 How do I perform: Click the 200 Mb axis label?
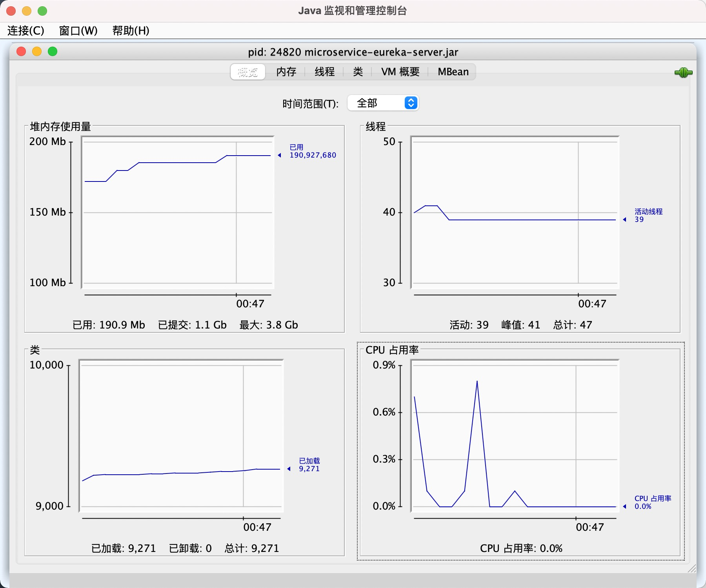[47, 142]
